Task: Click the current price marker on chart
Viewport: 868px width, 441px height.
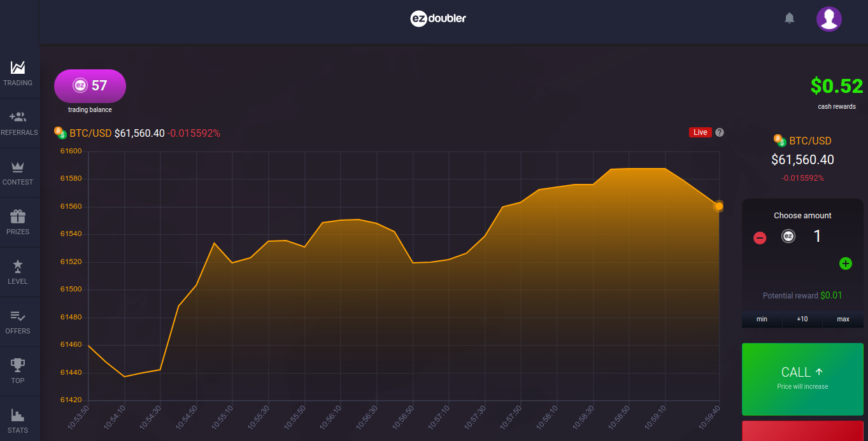Action: pos(719,206)
